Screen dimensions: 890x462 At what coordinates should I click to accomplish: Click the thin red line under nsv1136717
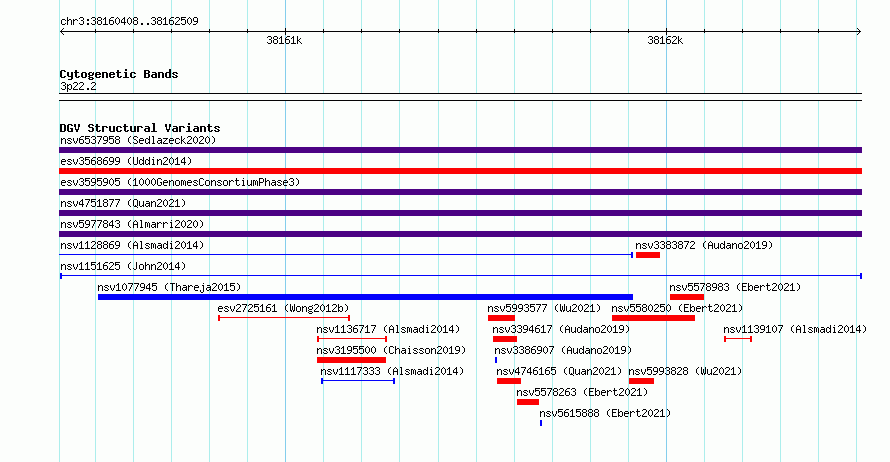(x=352, y=339)
